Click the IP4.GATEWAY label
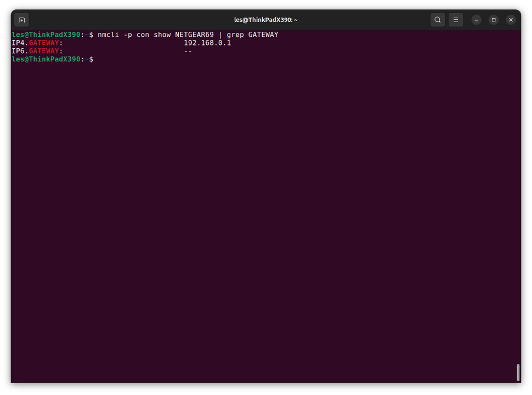 [36, 42]
